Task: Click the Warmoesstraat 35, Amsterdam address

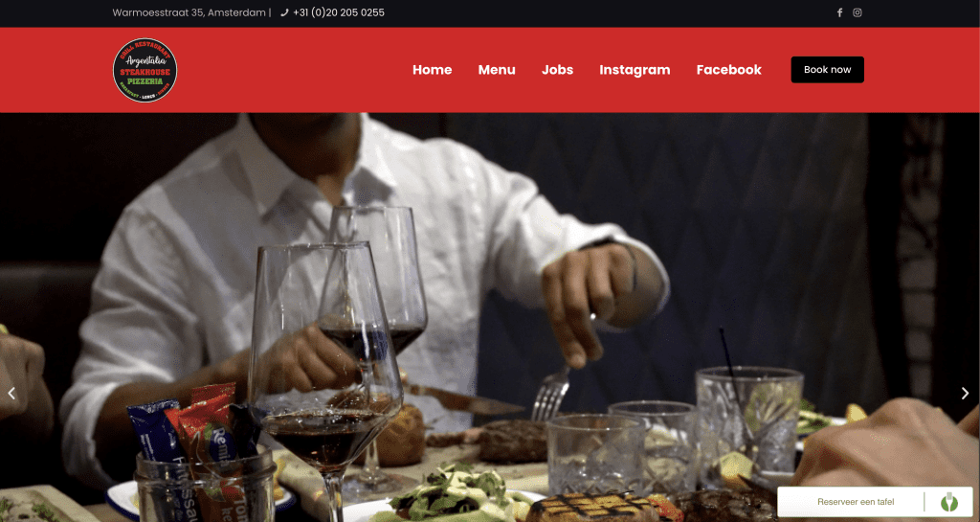Action: tap(189, 12)
